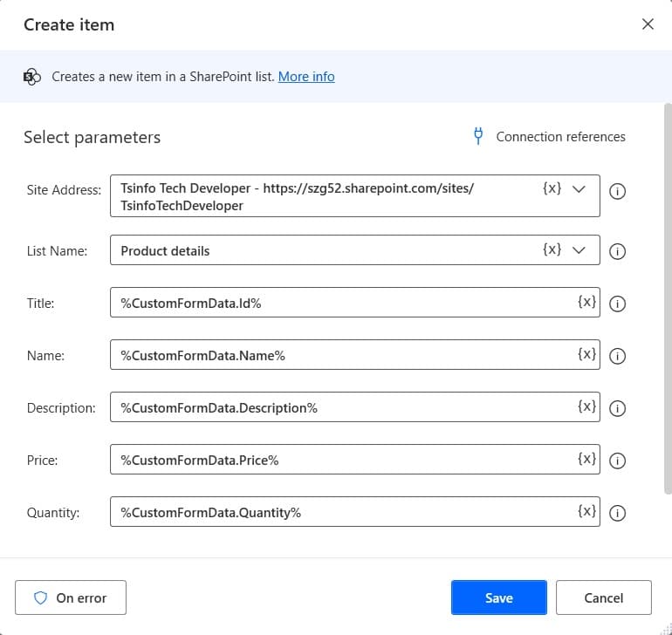
Task: Click the 'Create item' dialog title
Action: [x=69, y=24]
